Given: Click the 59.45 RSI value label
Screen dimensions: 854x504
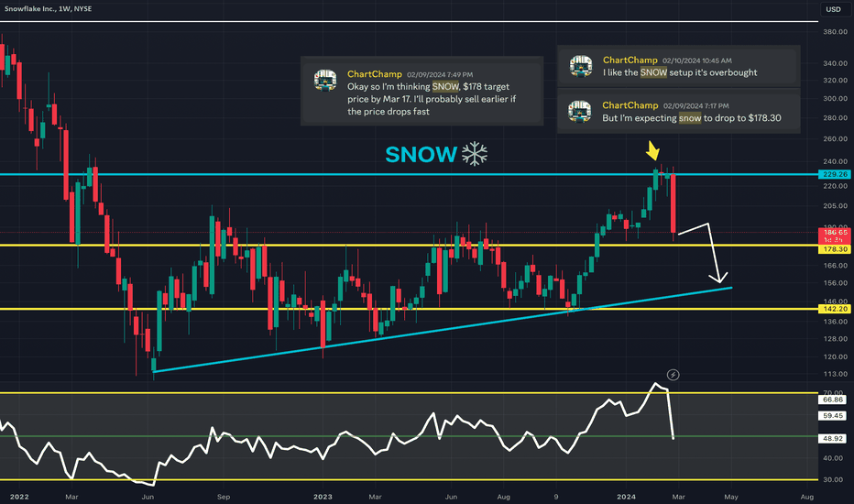Looking at the screenshot, I should tap(833, 416).
